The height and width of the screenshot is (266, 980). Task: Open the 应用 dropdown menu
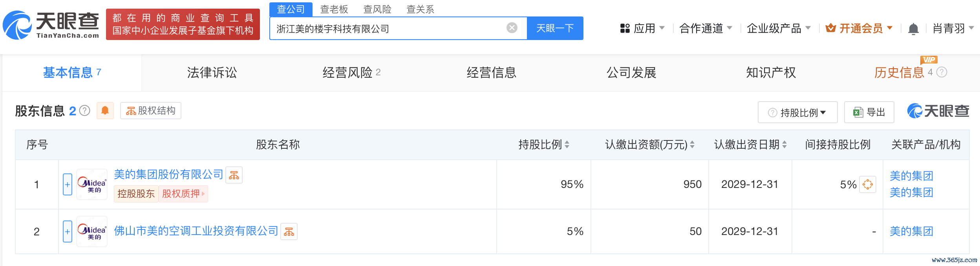(642, 28)
